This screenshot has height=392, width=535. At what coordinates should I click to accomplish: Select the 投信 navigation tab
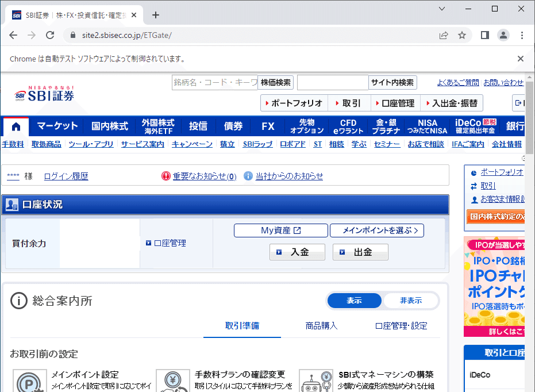click(198, 126)
